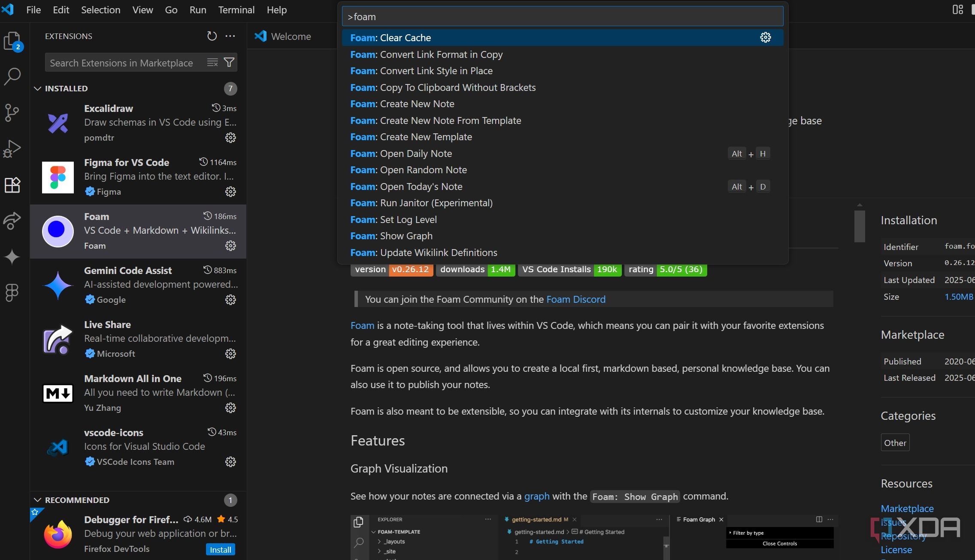Customize layout icon in title bar
This screenshot has height=560, width=975.
click(x=958, y=9)
